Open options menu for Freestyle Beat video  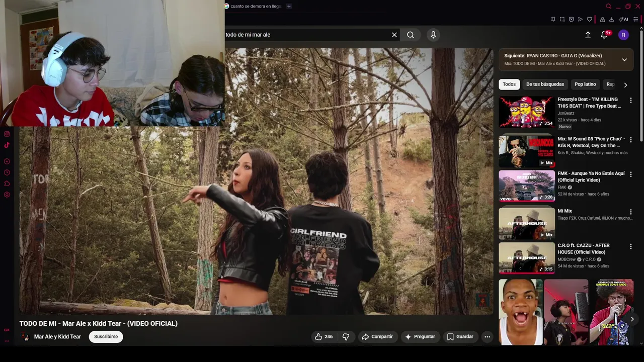[x=630, y=101]
